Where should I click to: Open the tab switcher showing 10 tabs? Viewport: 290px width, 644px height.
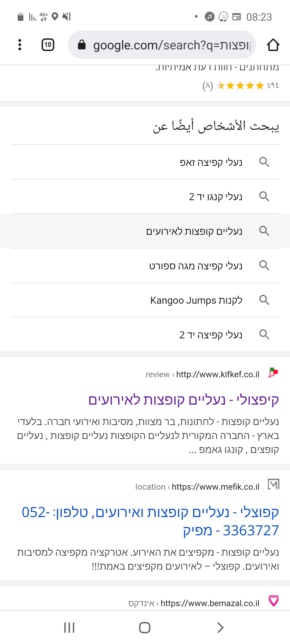48,45
